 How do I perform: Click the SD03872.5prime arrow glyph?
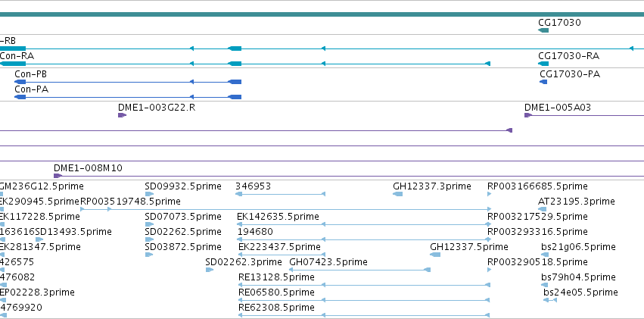click(x=149, y=255)
